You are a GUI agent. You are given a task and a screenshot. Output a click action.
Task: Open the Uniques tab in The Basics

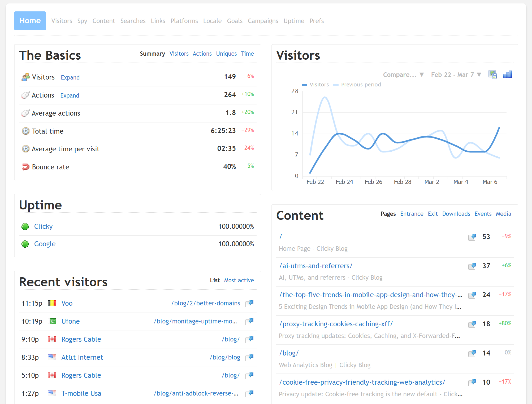(226, 54)
